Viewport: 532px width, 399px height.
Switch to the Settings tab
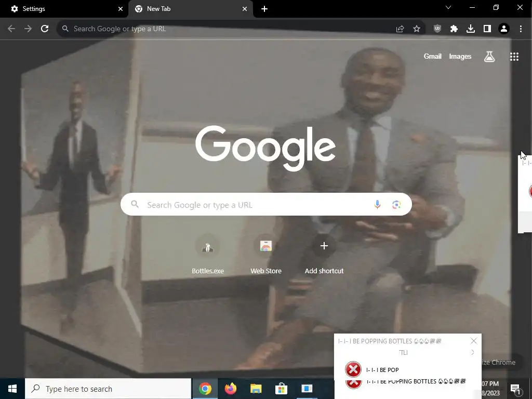point(64,9)
